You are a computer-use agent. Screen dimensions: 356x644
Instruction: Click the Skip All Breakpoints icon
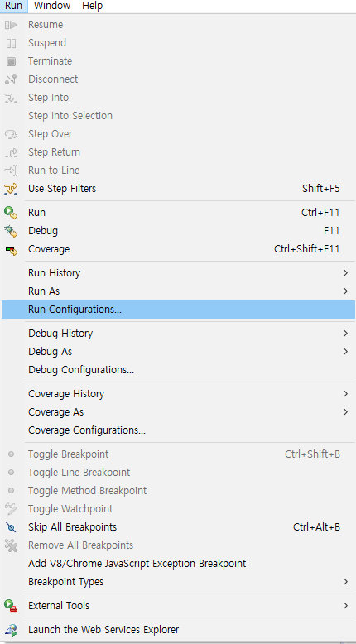coord(11,527)
